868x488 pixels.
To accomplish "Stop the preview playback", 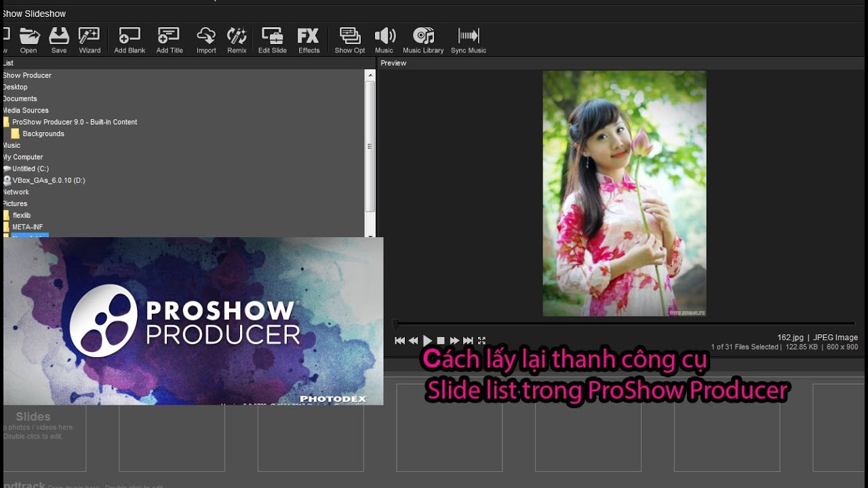I will tap(441, 340).
